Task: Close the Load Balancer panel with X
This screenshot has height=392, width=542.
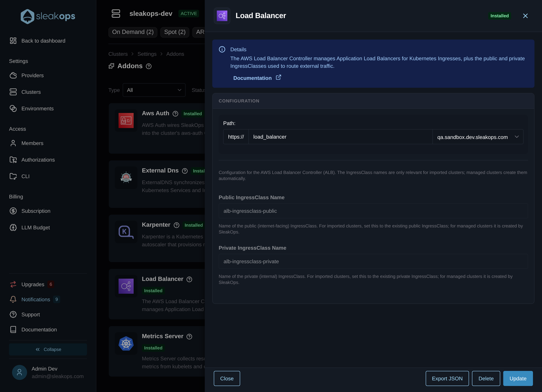Action: pos(525,16)
